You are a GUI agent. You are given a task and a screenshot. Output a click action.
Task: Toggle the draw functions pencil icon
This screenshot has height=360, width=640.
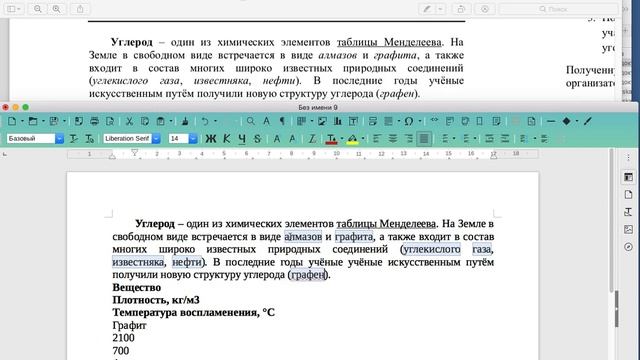pyautogui.click(x=587, y=121)
